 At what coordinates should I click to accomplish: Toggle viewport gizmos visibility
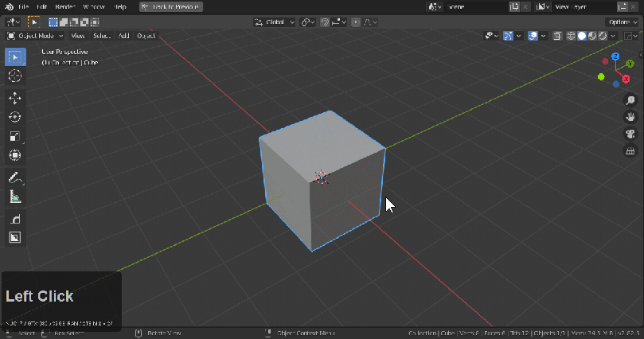click(508, 36)
